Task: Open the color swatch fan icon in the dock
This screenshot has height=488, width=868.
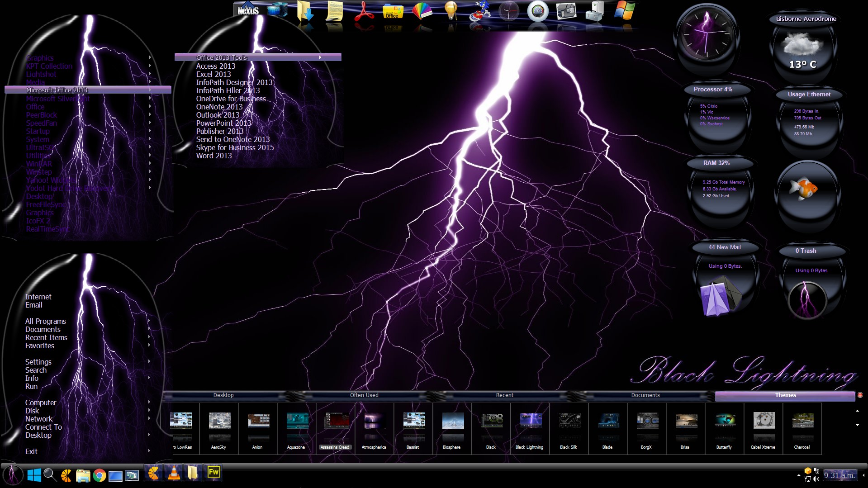Action: (422, 12)
